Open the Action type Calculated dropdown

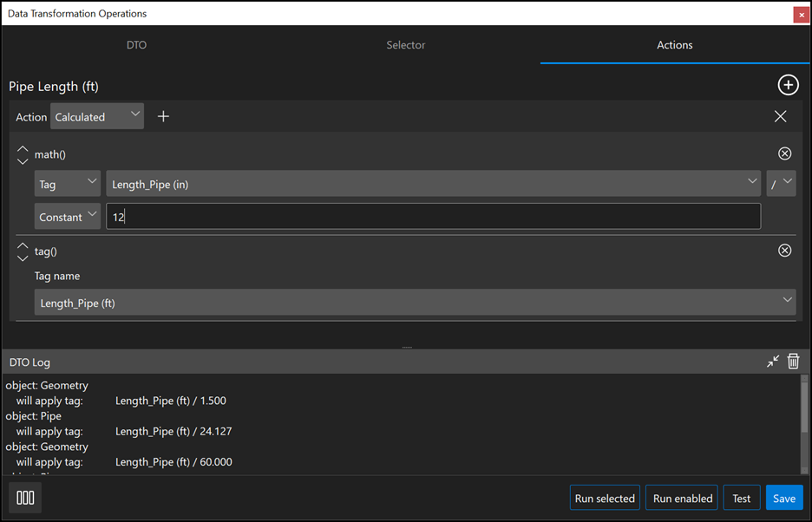[x=97, y=116]
